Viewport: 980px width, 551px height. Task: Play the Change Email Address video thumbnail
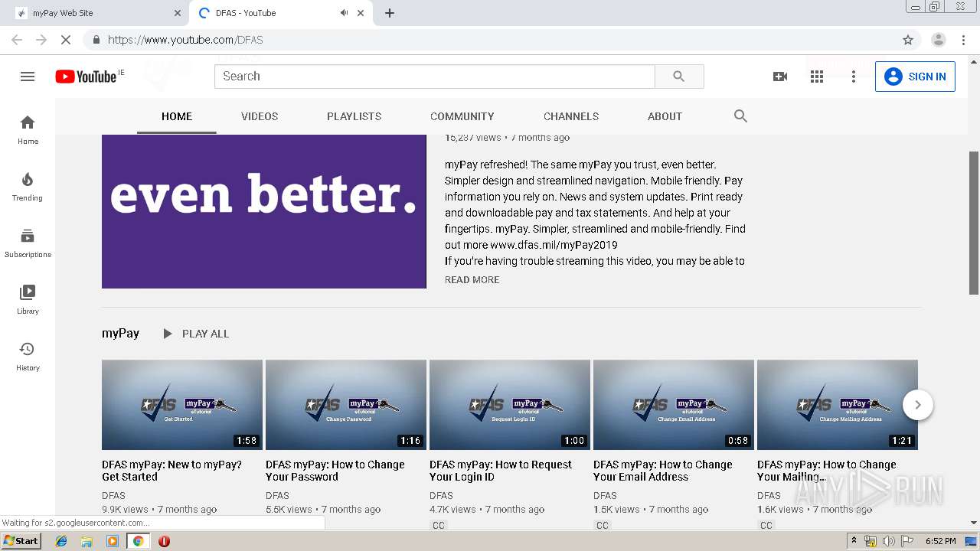point(674,405)
